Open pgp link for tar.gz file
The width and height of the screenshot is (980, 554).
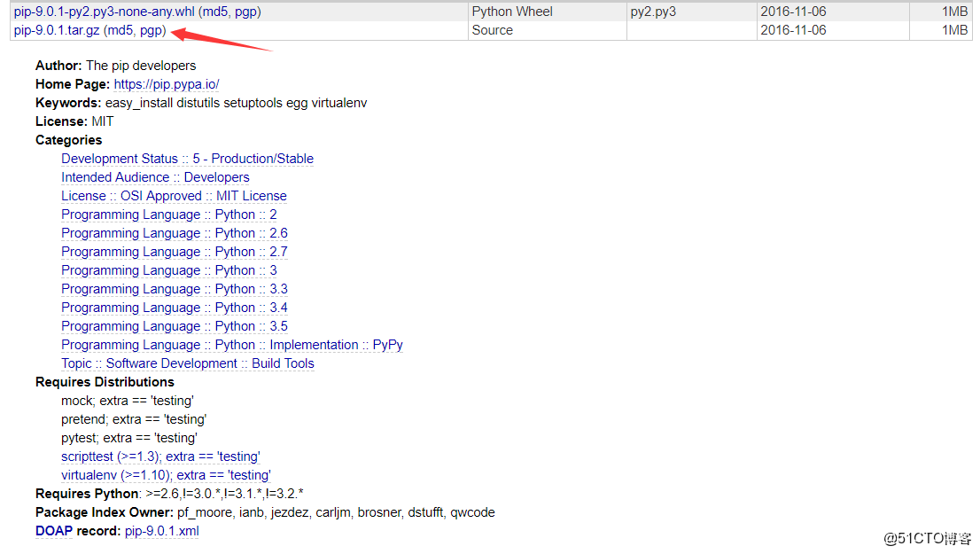tap(151, 30)
